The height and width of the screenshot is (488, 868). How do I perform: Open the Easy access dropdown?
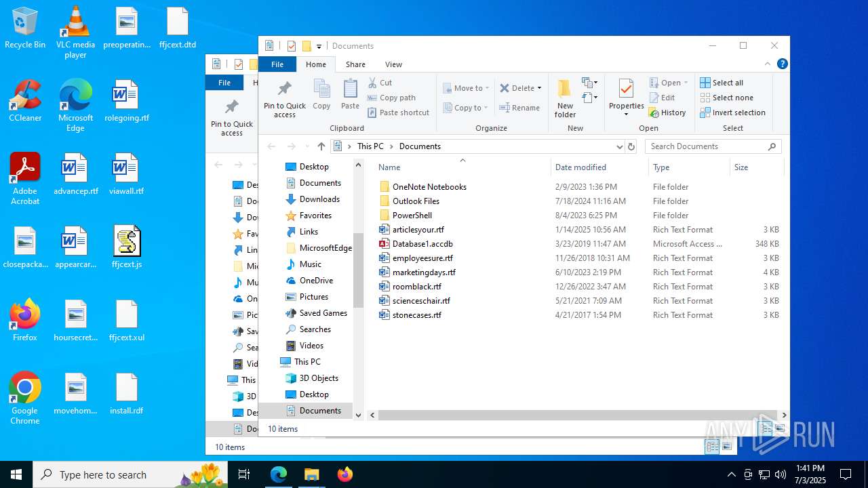point(590,98)
